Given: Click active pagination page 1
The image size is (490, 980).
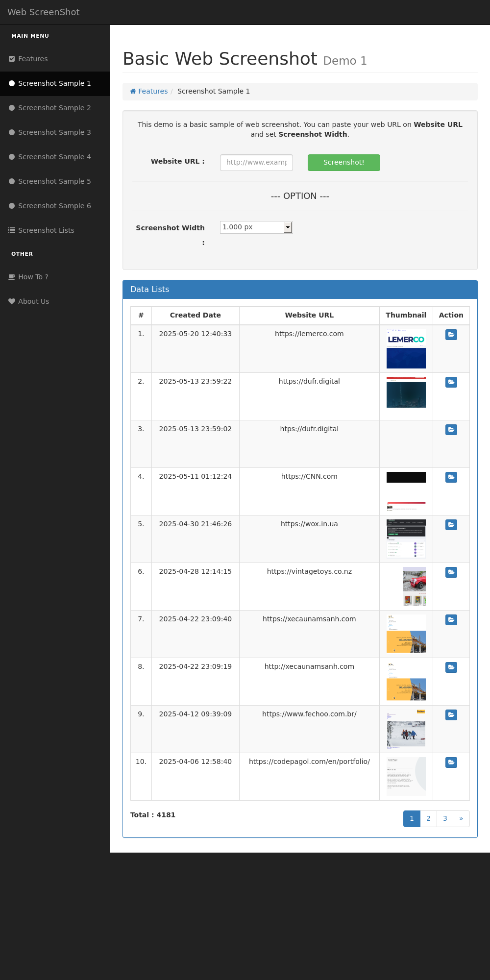Looking at the screenshot, I should tap(412, 819).
